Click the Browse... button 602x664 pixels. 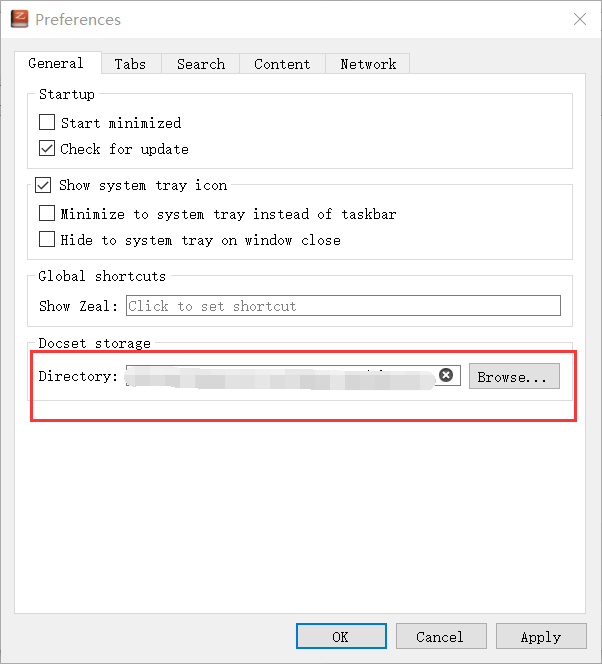point(514,376)
